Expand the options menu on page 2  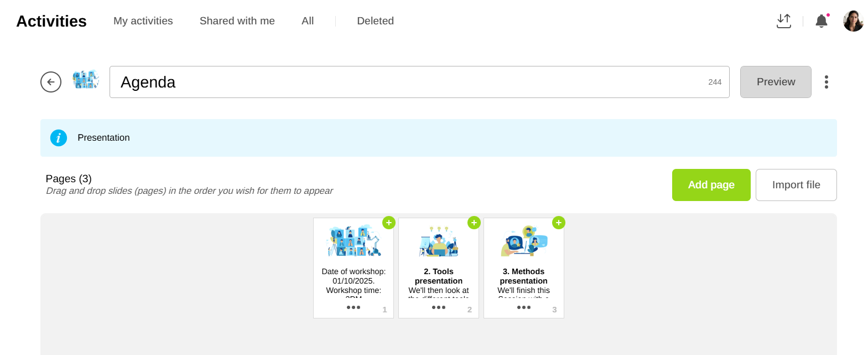439,307
